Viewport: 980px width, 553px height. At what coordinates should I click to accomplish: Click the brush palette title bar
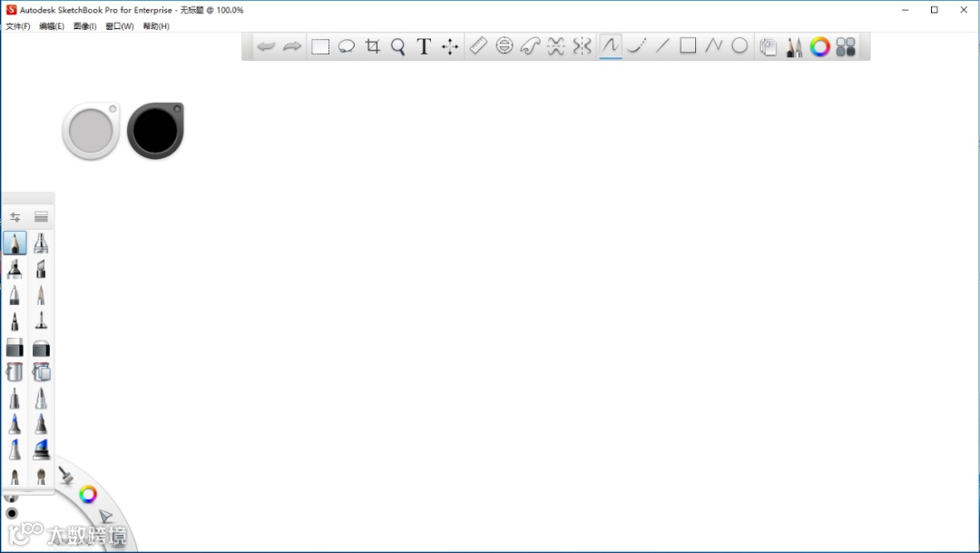(x=28, y=199)
